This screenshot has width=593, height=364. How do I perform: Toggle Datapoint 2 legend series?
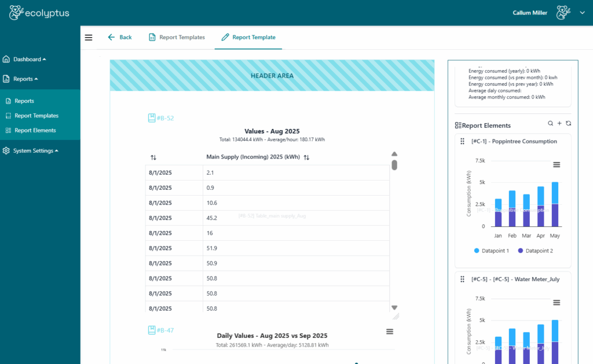536,251
